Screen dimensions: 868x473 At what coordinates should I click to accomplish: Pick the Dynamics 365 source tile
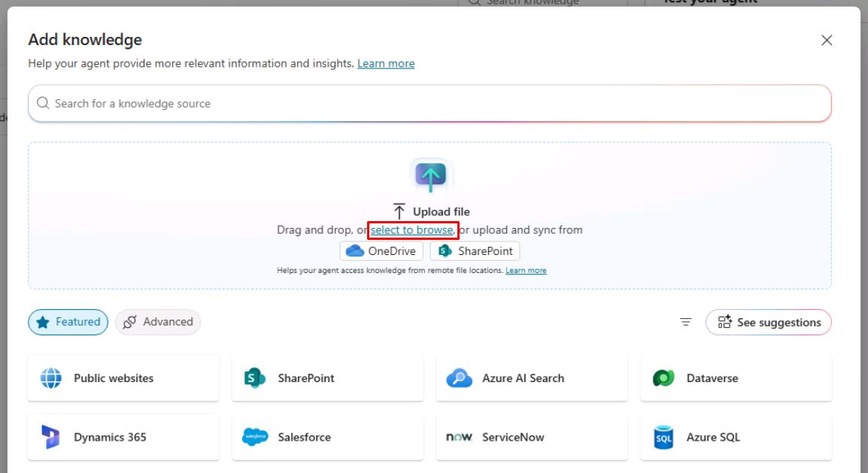pyautogui.click(x=123, y=437)
